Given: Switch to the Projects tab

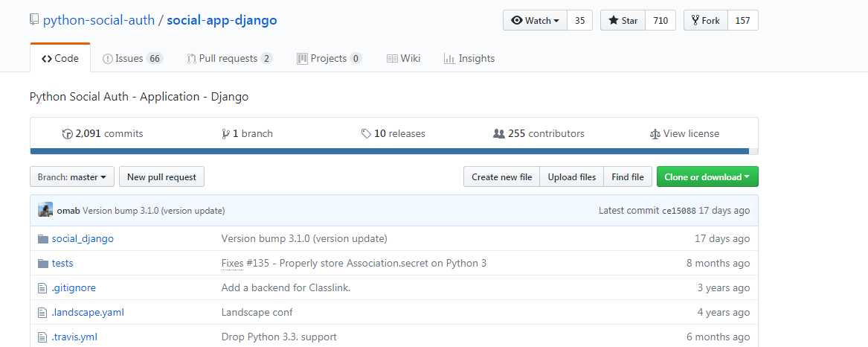Looking at the screenshot, I should coord(329,58).
